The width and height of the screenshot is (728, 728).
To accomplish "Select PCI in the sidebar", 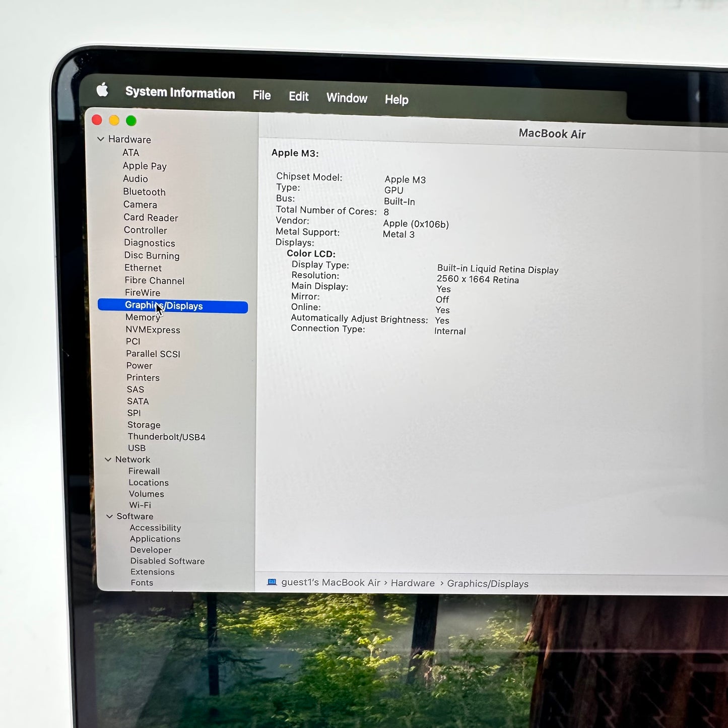I will pyautogui.click(x=133, y=342).
